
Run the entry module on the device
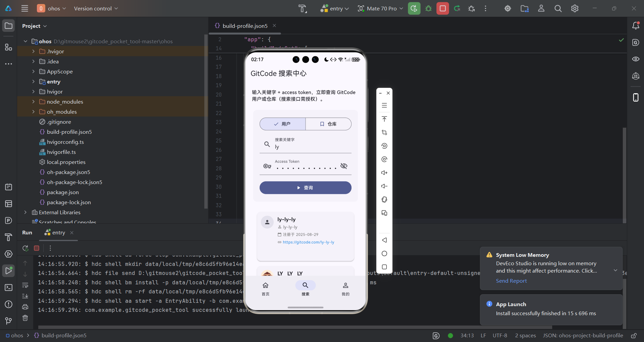414,8
